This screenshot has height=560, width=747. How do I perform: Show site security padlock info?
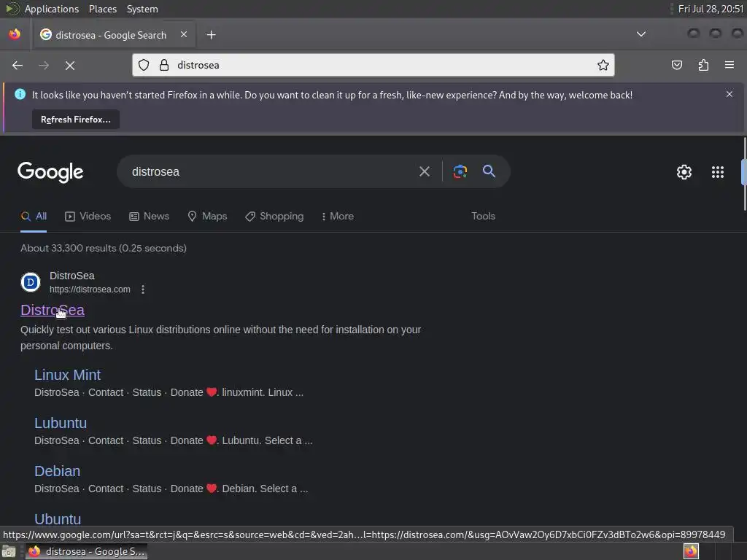click(164, 65)
